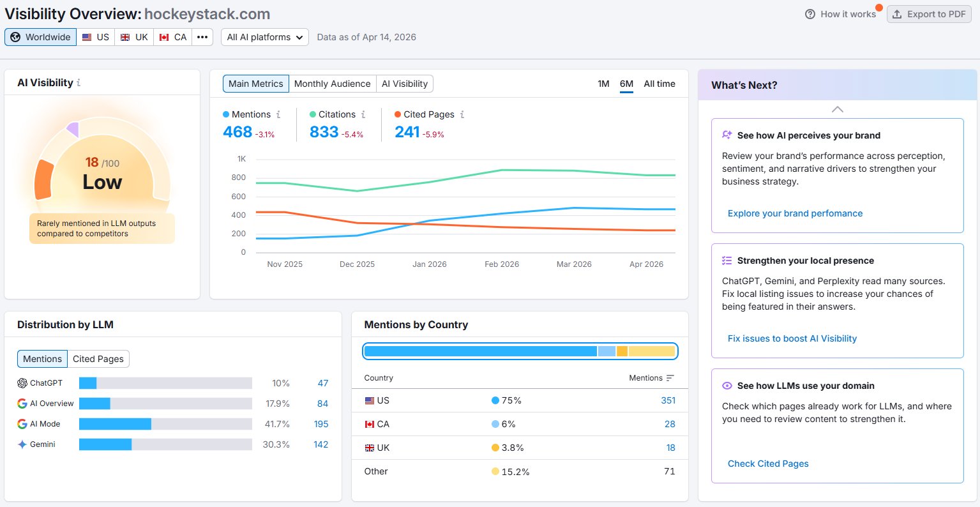Click the US mentions count 351
The width and height of the screenshot is (980, 507).
[x=668, y=400]
